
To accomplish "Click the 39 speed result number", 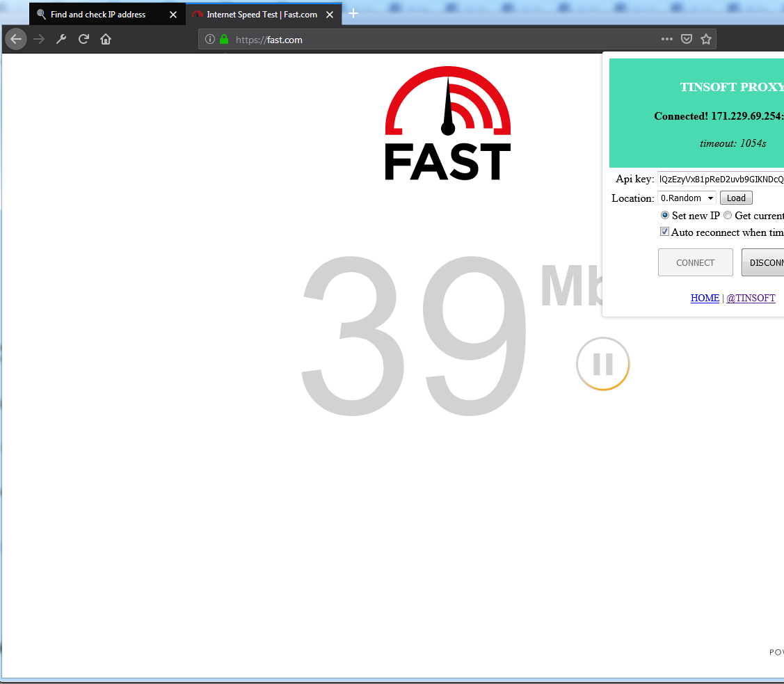I will (415, 335).
